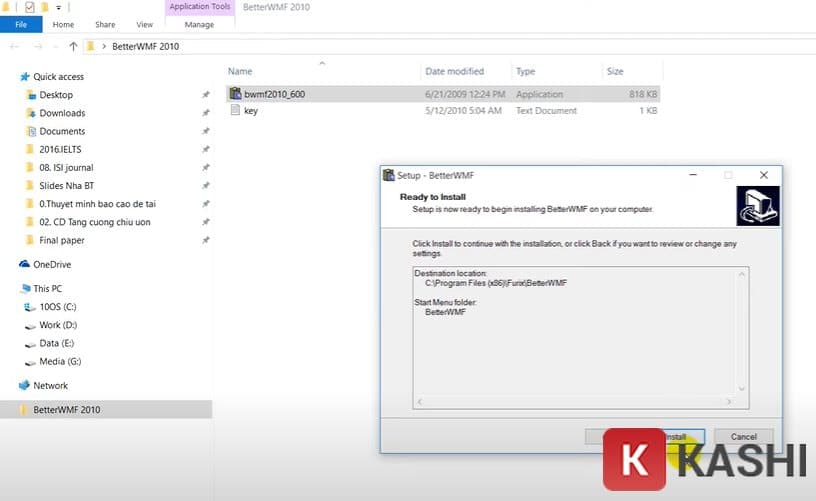Minimize the Setup - BetterWMF dialog
816x501 pixels.
coord(693,175)
